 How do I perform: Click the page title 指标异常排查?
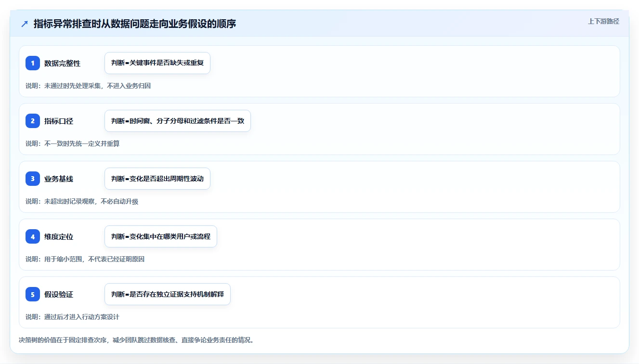coord(135,24)
